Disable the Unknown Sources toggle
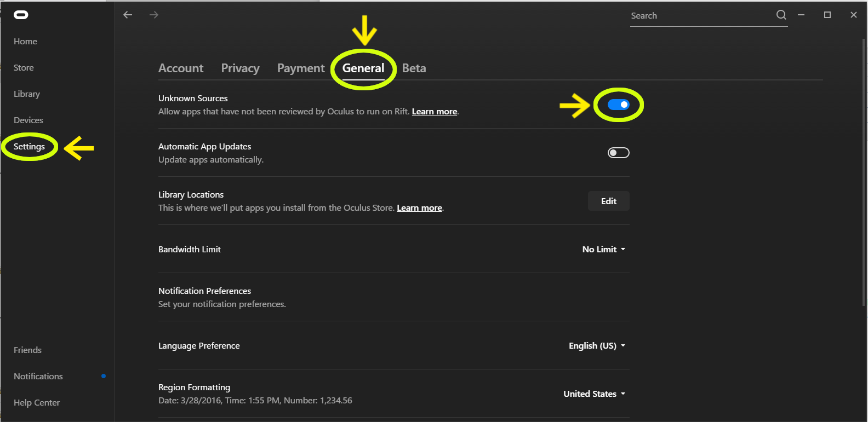The height and width of the screenshot is (422, 868). click(618, 105)
